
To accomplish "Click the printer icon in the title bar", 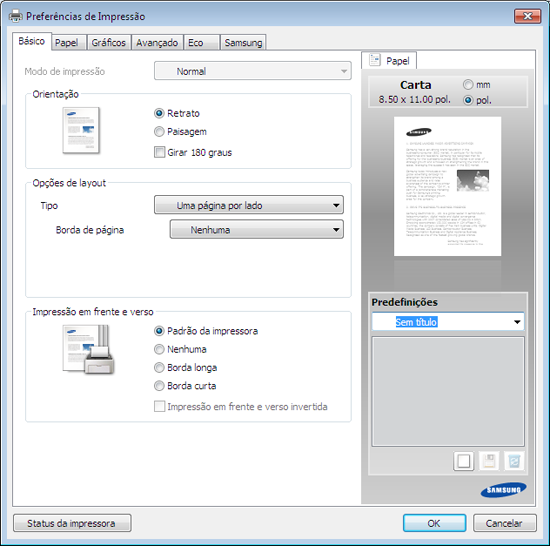I will tap(15, 16).
